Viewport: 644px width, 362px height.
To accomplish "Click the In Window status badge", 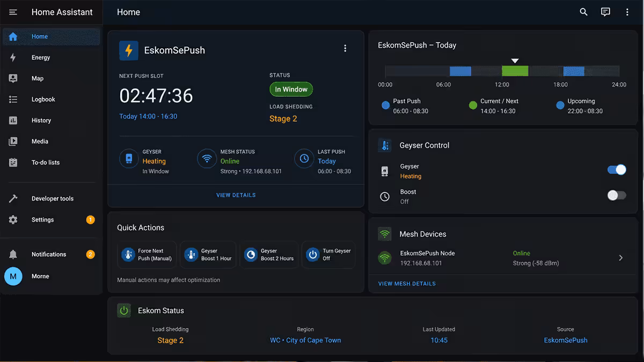I will click(x=291, y=90).
